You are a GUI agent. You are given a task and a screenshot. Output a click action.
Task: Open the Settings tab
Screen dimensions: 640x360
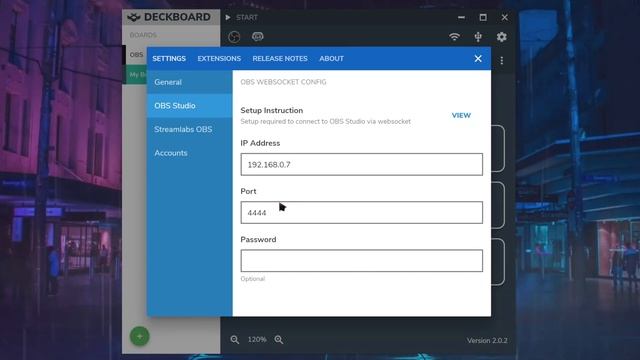(x=169, y=59)
